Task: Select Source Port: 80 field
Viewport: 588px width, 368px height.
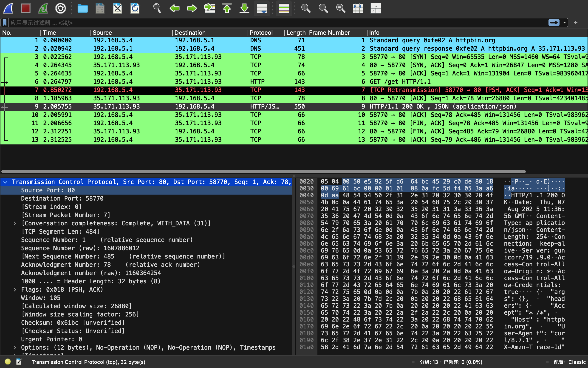Action: coord(146,190)
